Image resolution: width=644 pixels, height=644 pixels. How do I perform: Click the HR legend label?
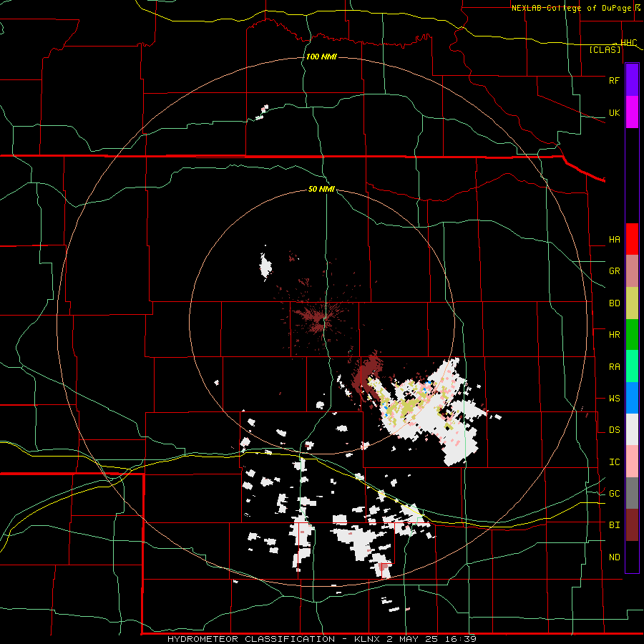[614, 335]
